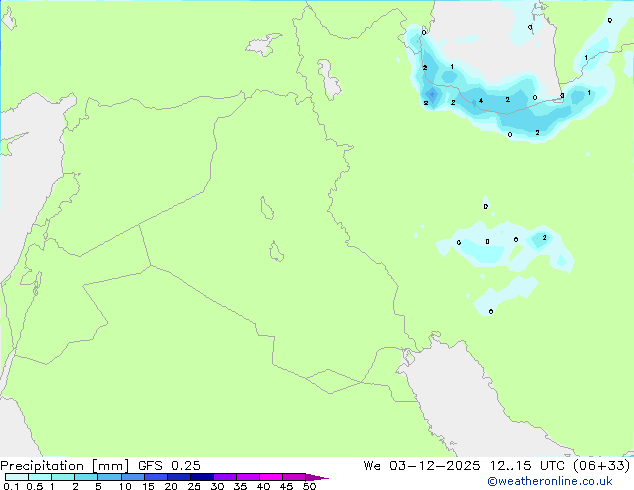Select the 'GFS 0.25' model label
The width and height of the screenshot is (634, 490).
(169, 466)
